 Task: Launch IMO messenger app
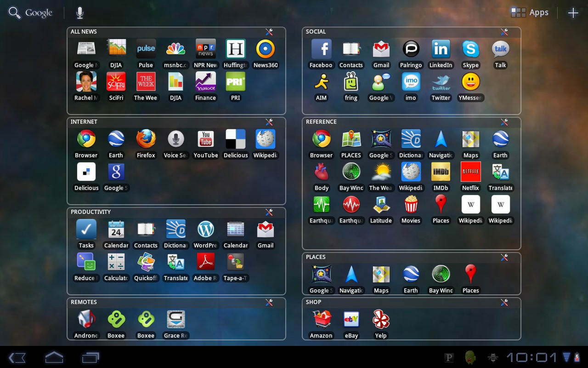pos(411,81)
